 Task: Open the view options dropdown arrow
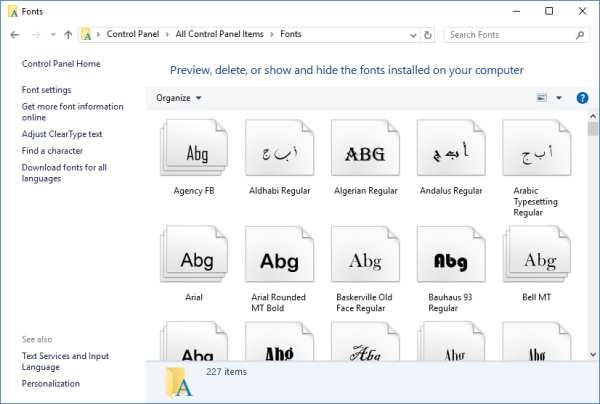pos(559,98)
